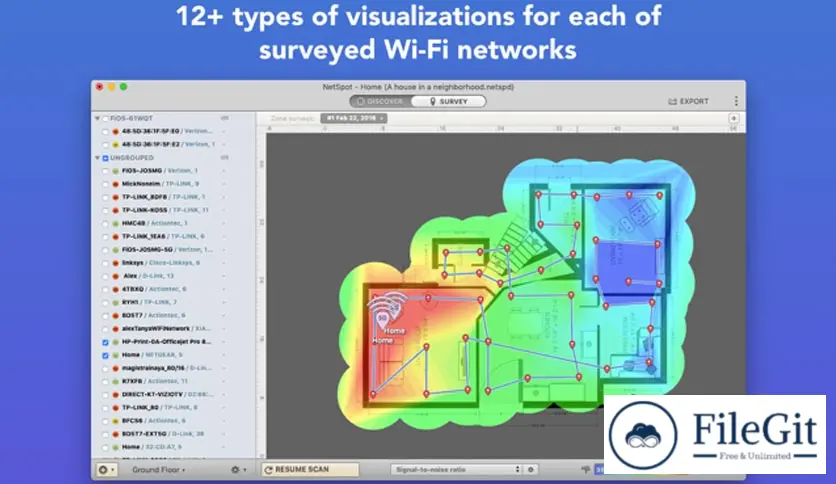Click the red signal dot beside Alex
This screenshot has height=484, width=836.
(115, 277)
